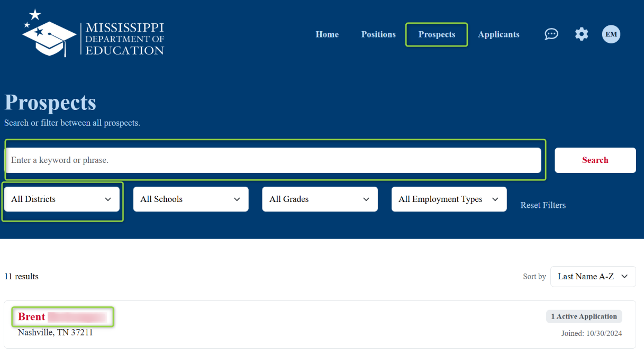Open the All Grades dropdown

[320, 199]
